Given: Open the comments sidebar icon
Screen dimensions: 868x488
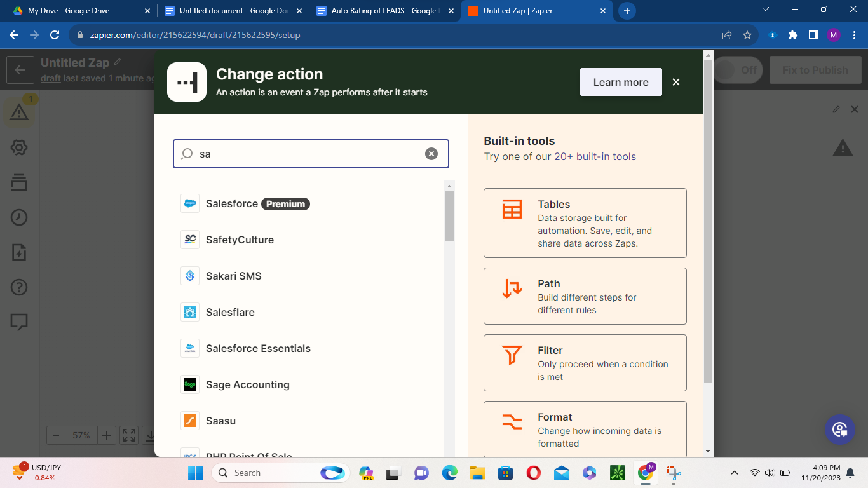Looking at the screenshot, I should click(19, 322).
